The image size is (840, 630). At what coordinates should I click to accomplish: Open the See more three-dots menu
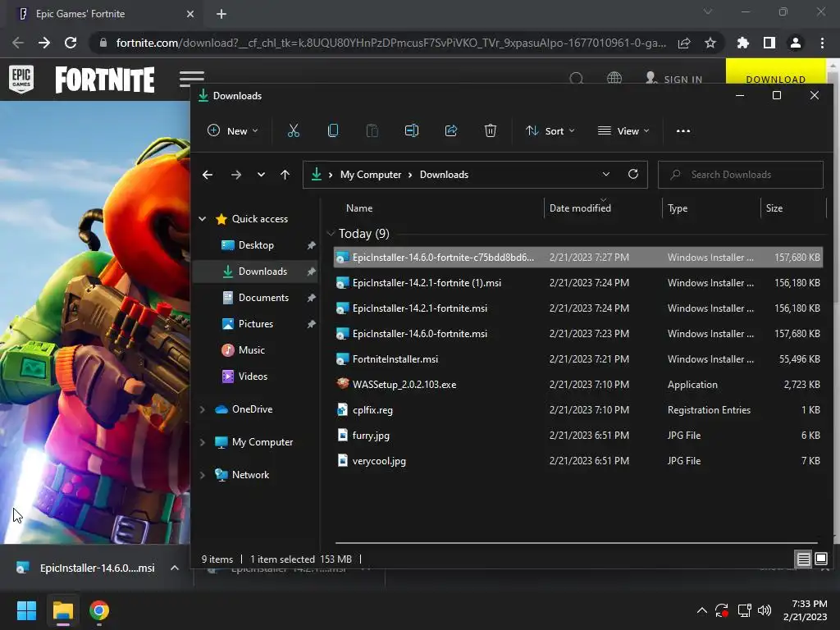(x=683, y=130)
